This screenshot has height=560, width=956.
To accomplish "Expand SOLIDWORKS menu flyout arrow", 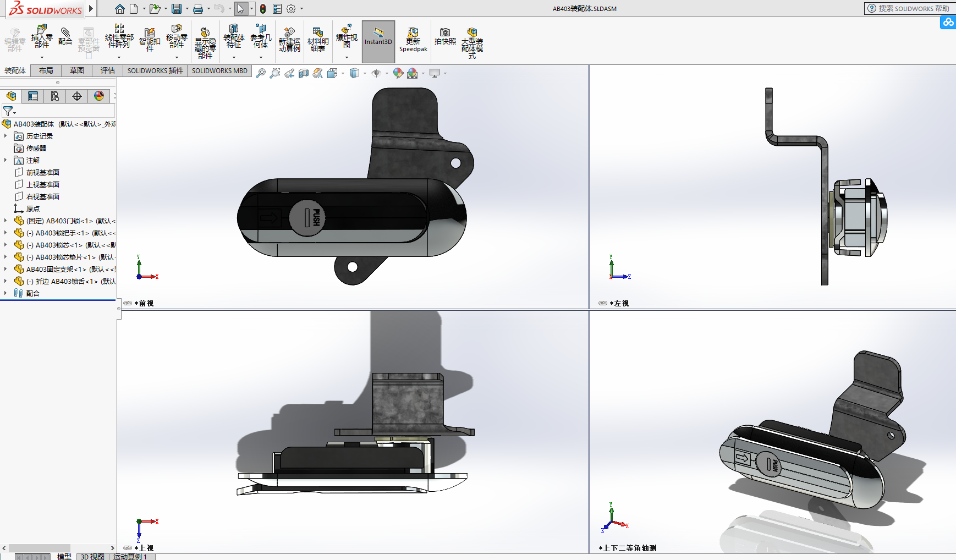I will [x=91, y=9].
